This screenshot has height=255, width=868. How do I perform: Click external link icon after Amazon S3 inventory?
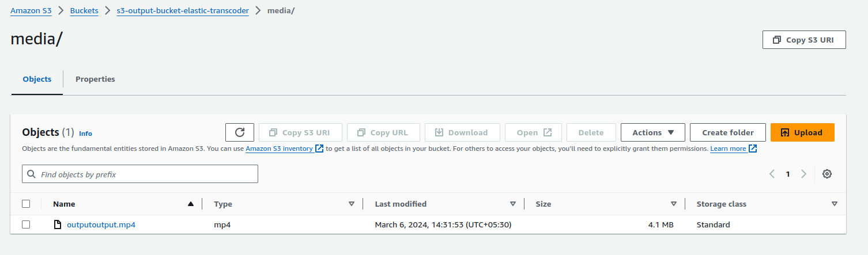(x=319, y=149)
